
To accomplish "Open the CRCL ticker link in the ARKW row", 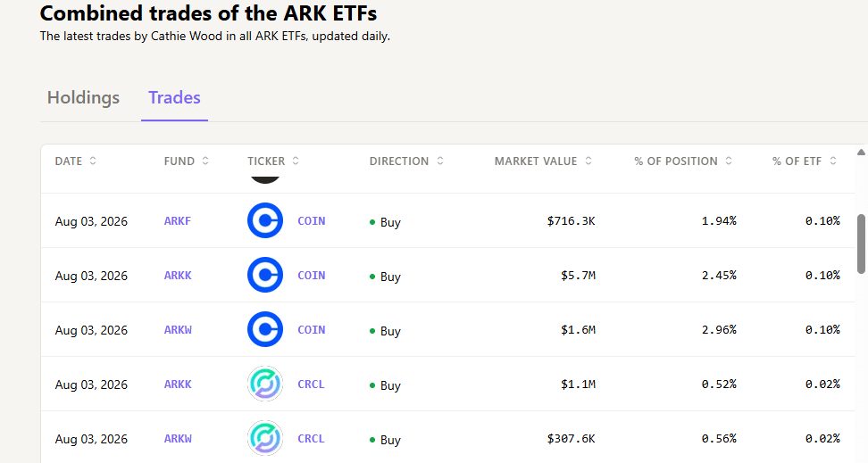I will pos(311,438).
